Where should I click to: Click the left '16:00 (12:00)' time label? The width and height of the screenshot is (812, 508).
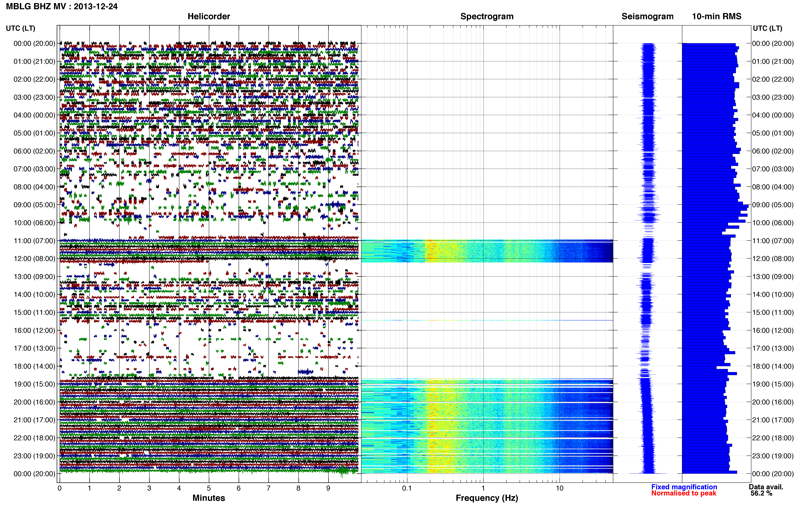click(34, 330)
